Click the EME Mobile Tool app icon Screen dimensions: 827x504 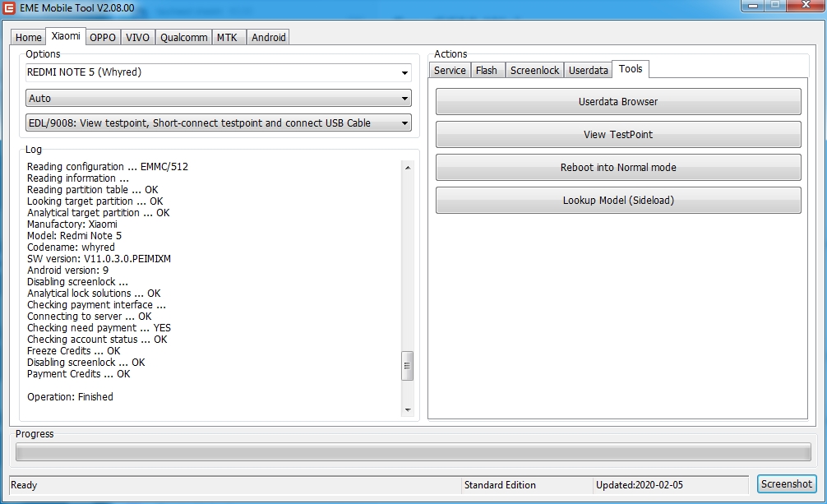point(8,8)
